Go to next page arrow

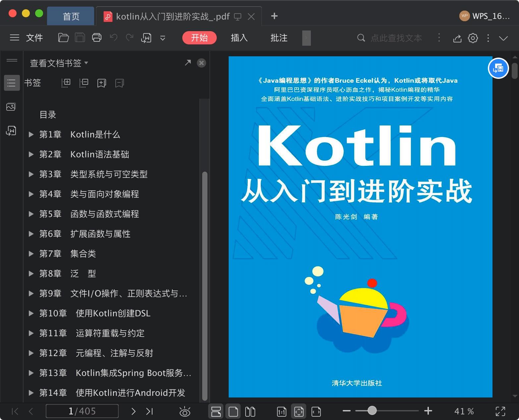pyautogui.click(x=134, y=411)
